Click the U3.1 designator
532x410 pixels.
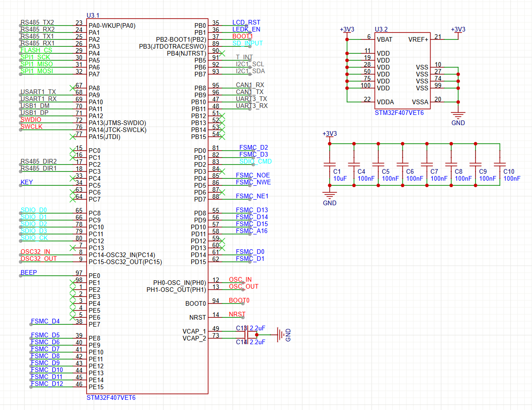click(93, 16)
